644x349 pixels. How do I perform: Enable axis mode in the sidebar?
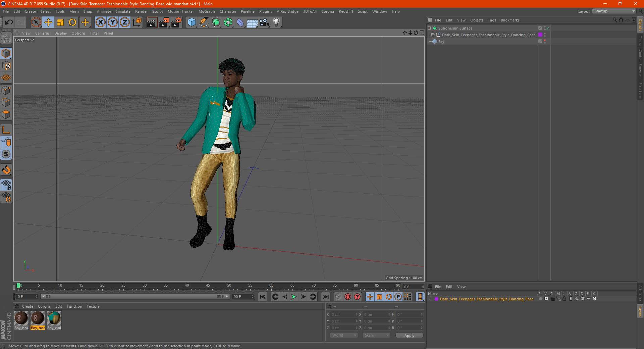(6, 130)
